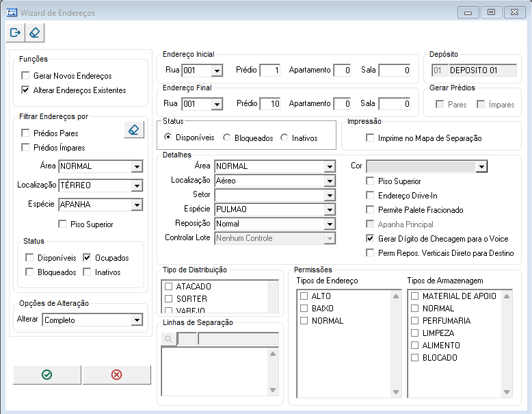532x414 pixels.
Task: Check NORMAL in Tipos de Armazenagem
Action: [414, 308]
